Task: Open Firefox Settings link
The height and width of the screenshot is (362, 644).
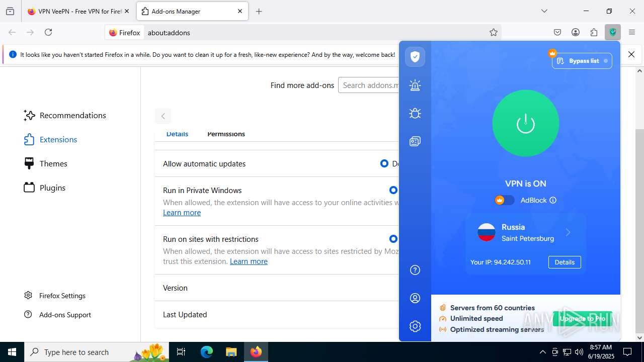Action: click(x=55, y=296)
